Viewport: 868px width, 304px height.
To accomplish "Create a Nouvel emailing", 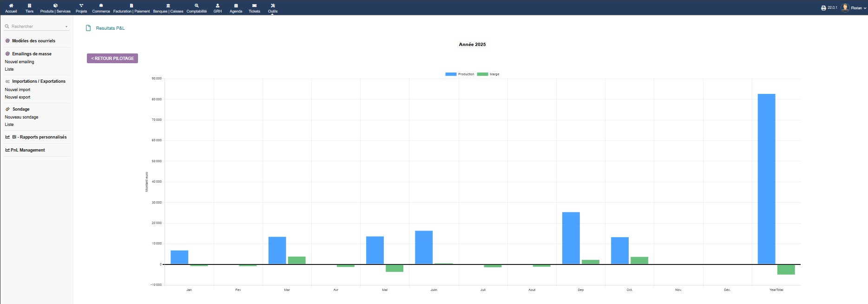I will (20, 62).
